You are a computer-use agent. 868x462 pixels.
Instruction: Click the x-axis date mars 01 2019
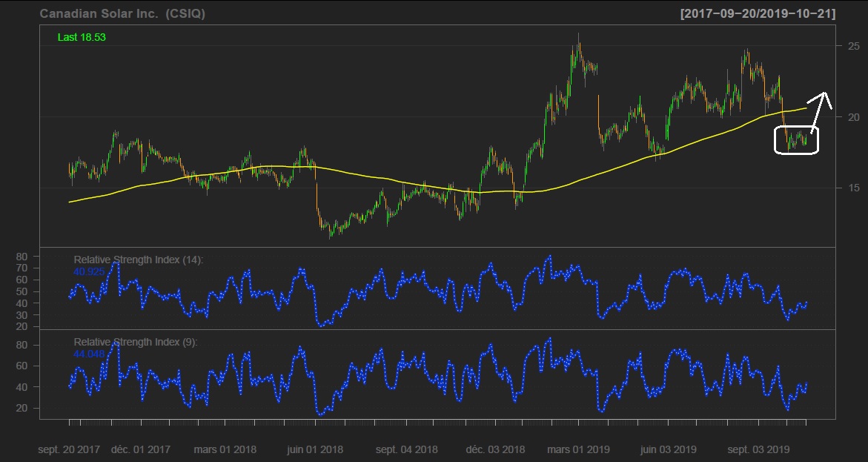point(578,449)
